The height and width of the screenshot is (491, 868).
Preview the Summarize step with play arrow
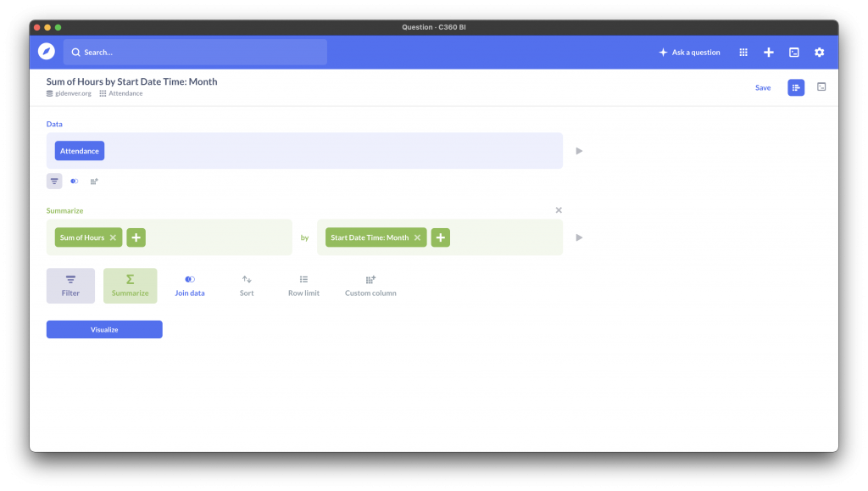point(579,237)
